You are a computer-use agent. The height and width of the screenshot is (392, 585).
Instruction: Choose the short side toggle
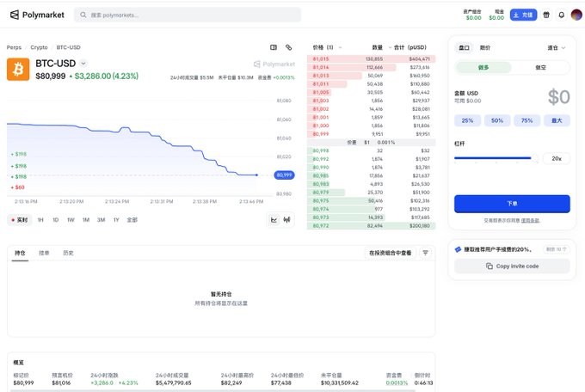point(540,68)
